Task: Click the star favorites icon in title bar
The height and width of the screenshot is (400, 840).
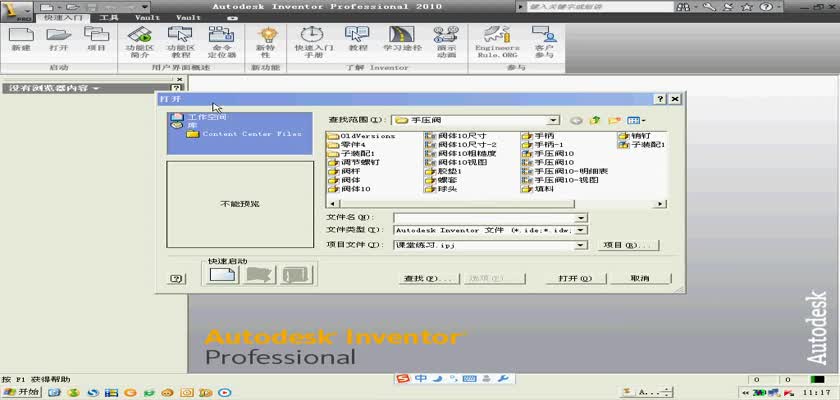Action: (x=747, y=7)
